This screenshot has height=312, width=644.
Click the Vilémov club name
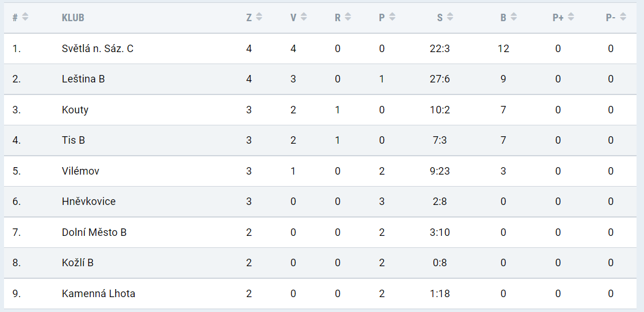coord(80,171)
